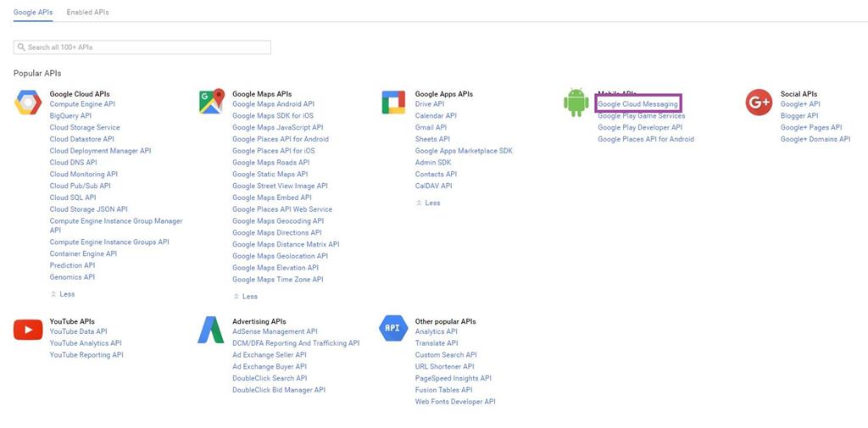Open the Translate API link
Viewport: 868px width, 428px height.
[437, 343]
